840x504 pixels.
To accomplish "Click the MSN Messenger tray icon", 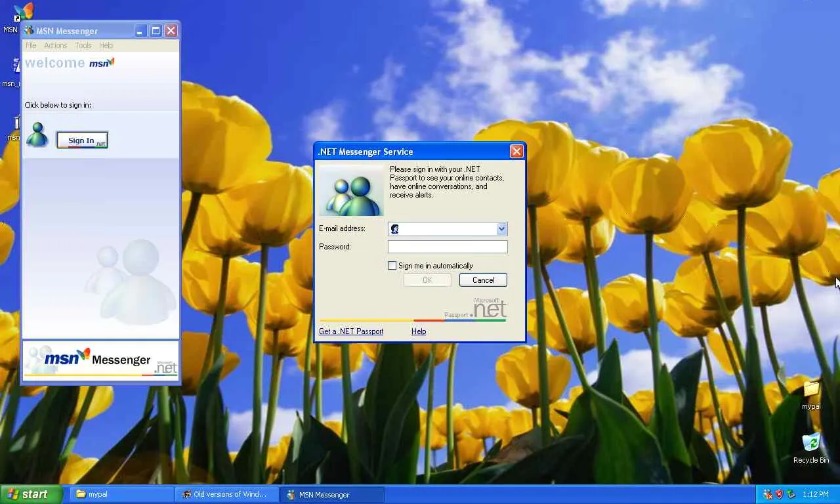I will (x=768, y=494).
